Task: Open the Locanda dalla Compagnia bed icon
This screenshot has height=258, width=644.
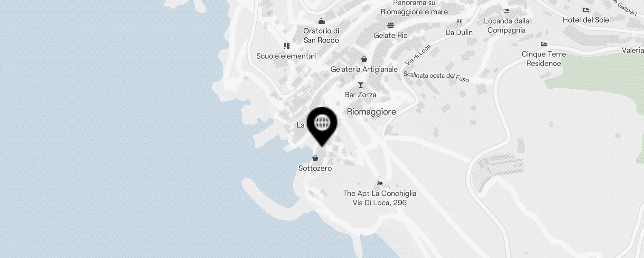Action: [507, 11]
